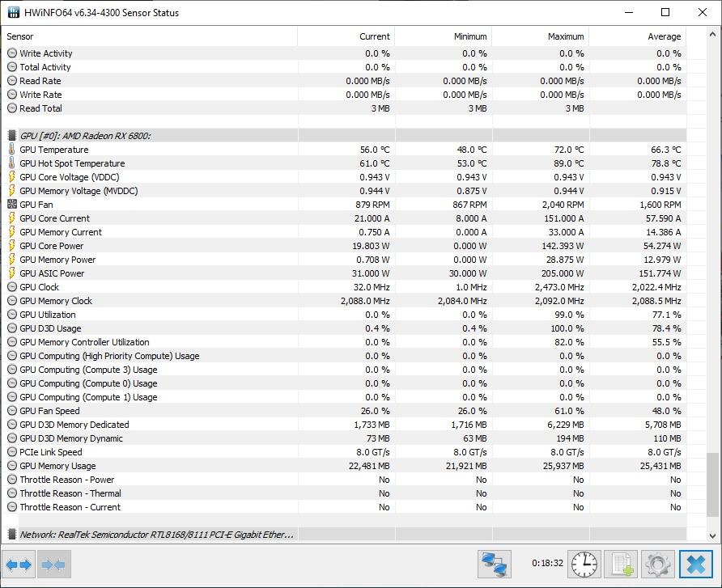Click the Average column header

coord(638,36)
